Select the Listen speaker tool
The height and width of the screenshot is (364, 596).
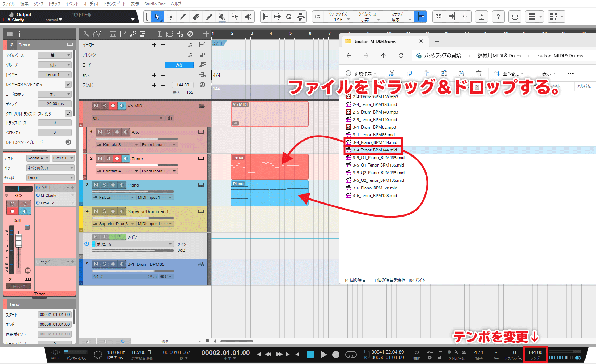248,17
